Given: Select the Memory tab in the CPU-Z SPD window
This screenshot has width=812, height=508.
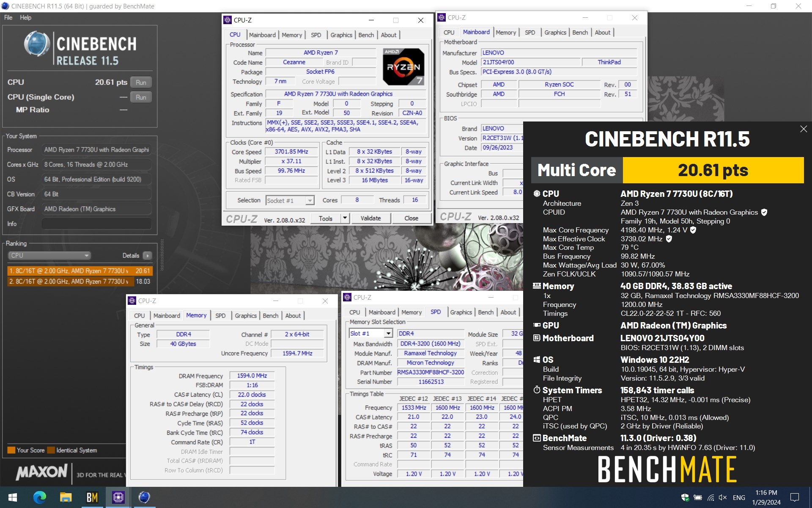Looking at the screenshot, I should point(411,312).
